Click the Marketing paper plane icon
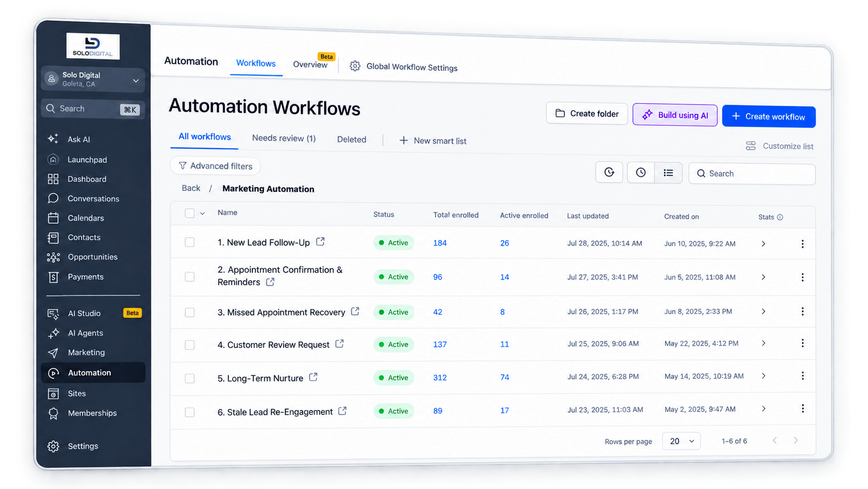The width and height of the screenshot is (868, 489). pos(53,353)
